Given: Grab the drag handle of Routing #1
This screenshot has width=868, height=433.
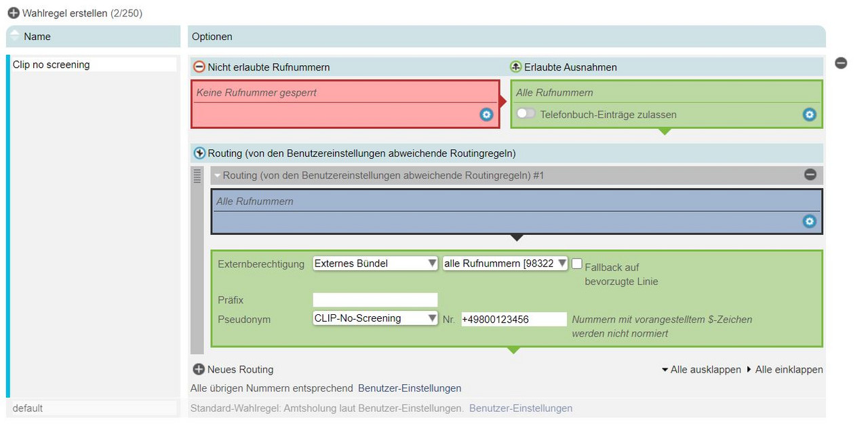Looking at the screenshot, I should point(197,176).
